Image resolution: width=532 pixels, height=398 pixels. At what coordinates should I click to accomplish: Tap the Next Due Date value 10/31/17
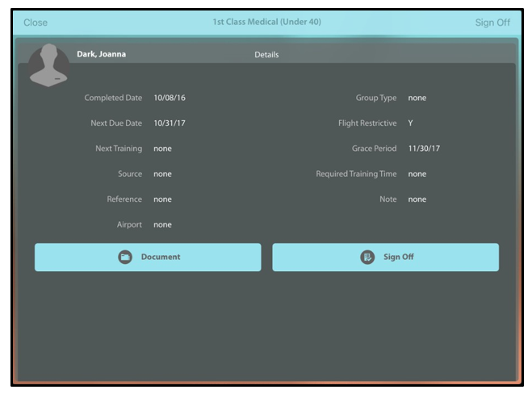pos(170,124)
